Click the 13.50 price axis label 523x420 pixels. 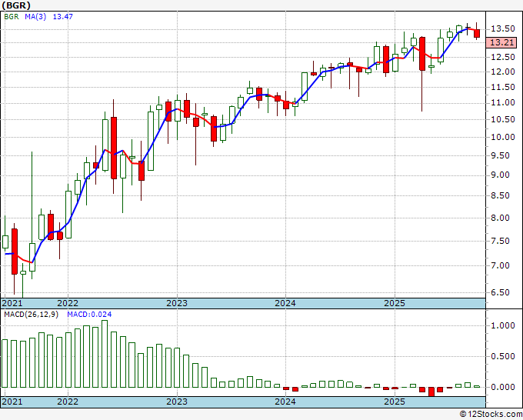click(503, 29)
